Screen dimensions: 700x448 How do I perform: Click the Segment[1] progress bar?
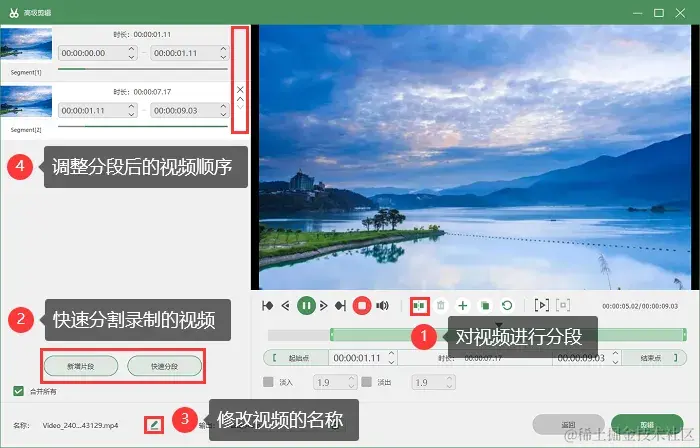click(143, 69)
